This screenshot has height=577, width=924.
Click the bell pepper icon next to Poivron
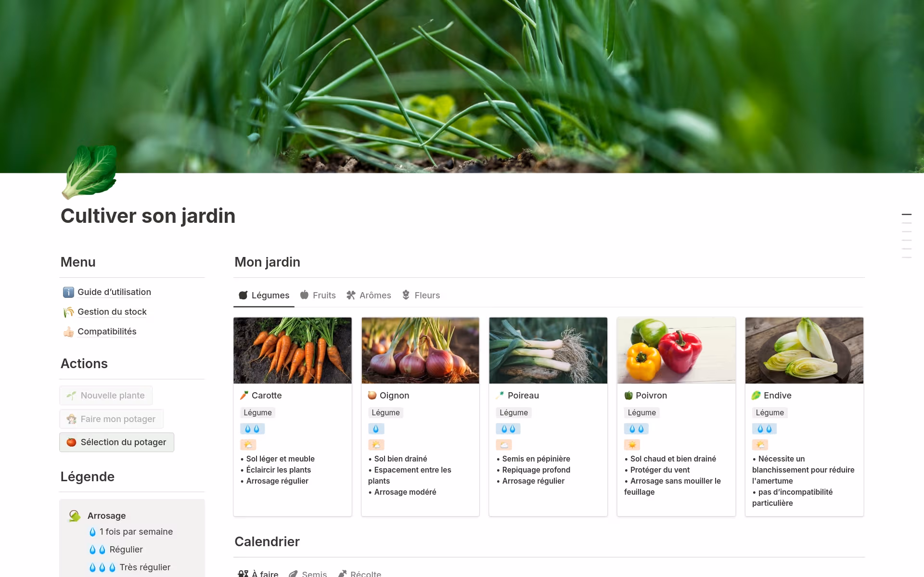pos(628,396)
